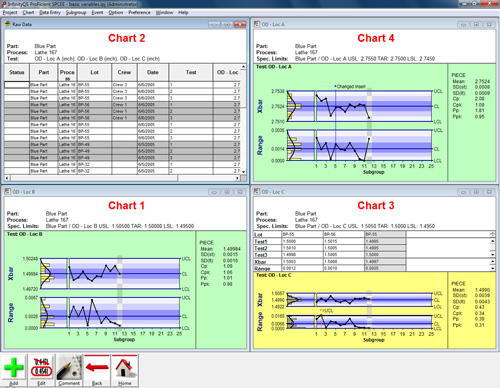
Task: Click the Raw Data window title icon
Action: [x=8, y=24]
